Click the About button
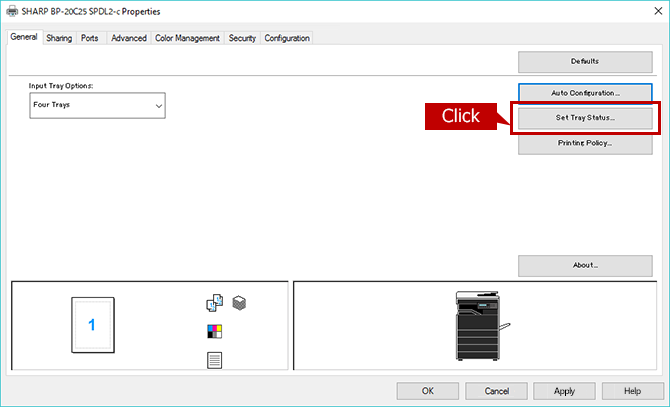This screenshot has width=670, height=407. 585,266
